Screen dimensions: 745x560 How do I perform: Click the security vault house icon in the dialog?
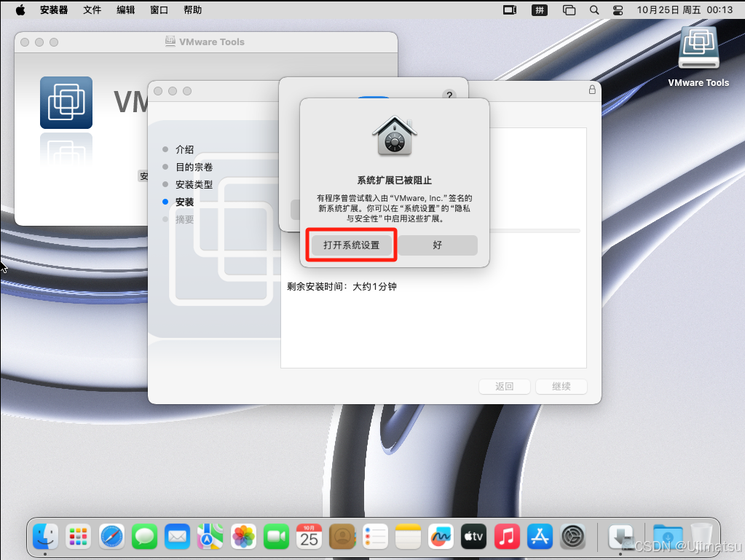click(x=395, y=136)
